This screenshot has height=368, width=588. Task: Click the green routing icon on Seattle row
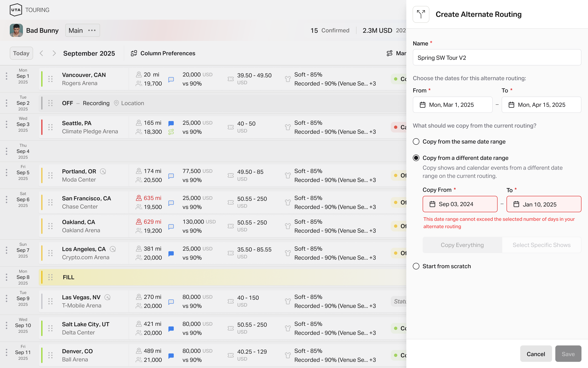coord(171,132)
